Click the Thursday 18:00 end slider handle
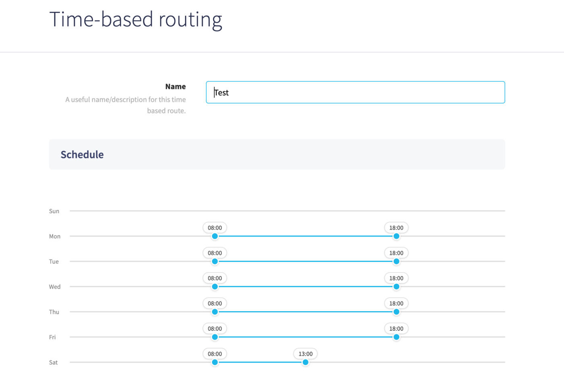564x392 pixels. tap(396, 312)
